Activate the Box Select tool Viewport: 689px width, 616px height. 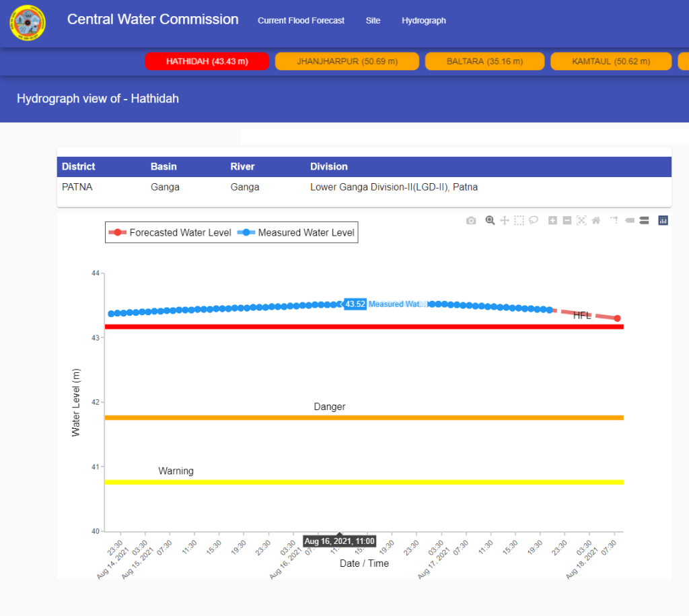519,220
